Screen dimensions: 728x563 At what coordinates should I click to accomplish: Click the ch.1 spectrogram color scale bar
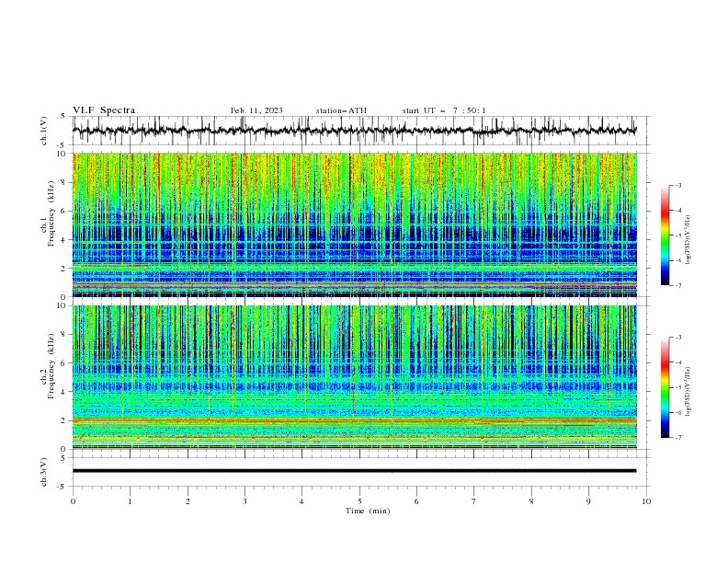tap(665, 236)
